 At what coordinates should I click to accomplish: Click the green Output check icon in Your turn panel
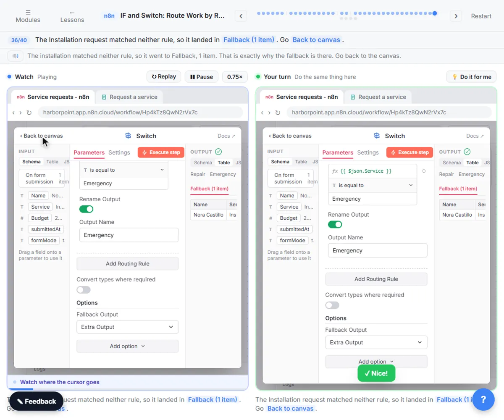click(467, 152)
